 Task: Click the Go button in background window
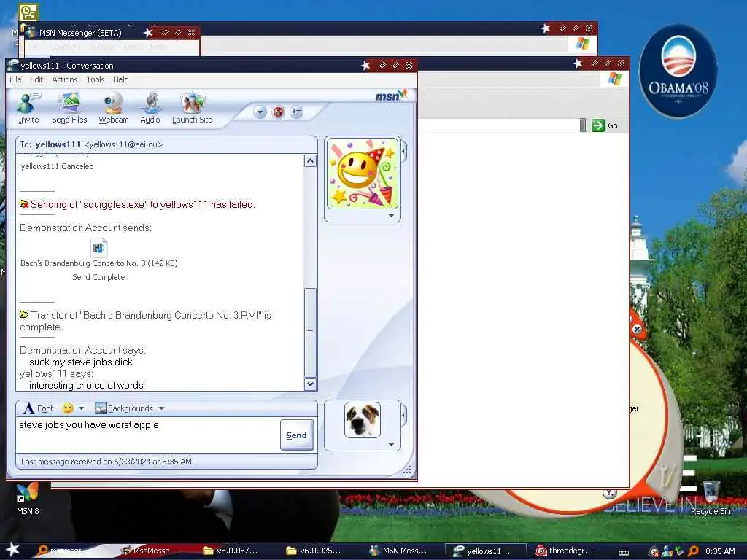(x=605, y=125)
